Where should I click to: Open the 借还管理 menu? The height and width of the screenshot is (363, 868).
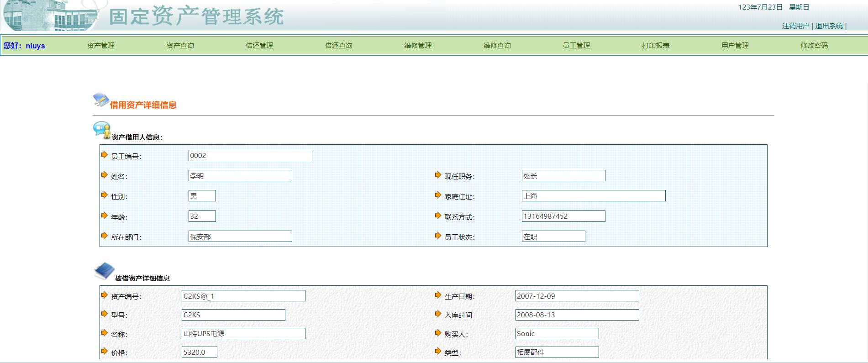[259, 46]
